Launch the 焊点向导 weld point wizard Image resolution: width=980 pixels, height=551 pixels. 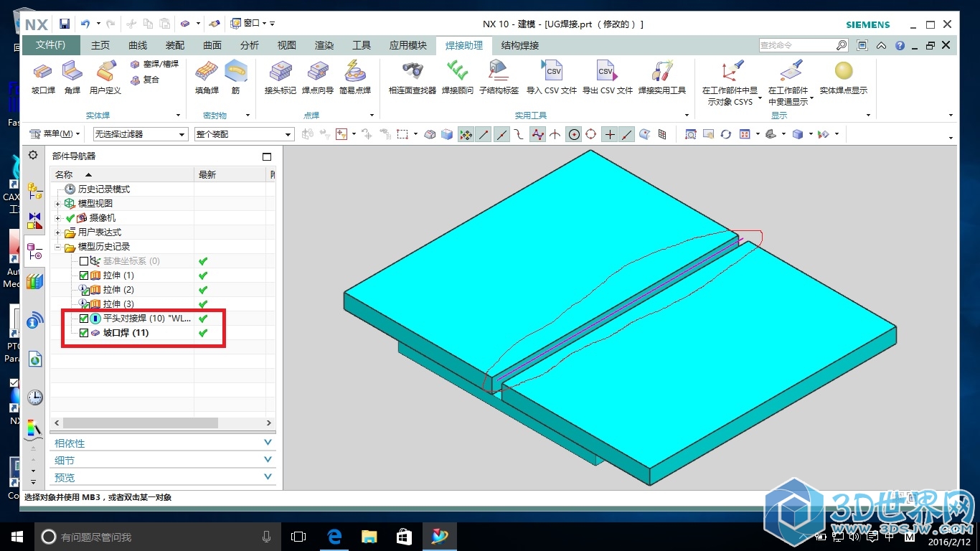(x=317, y=77)
